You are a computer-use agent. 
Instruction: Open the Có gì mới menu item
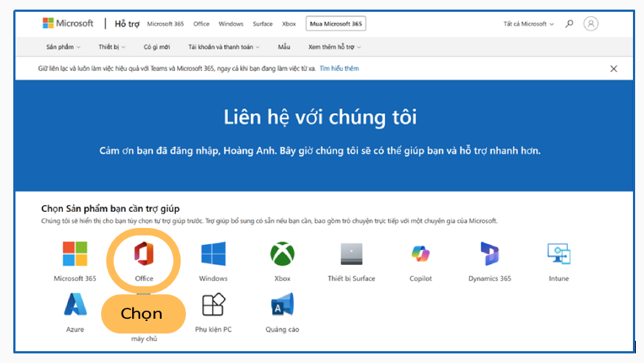tap(156, 46)
